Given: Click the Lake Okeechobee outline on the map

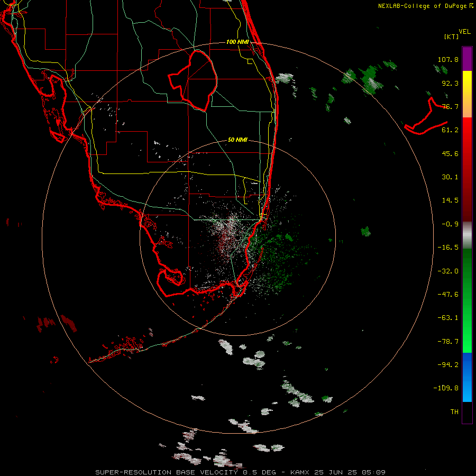Looking at the screenshot, I should pos(193,80).
